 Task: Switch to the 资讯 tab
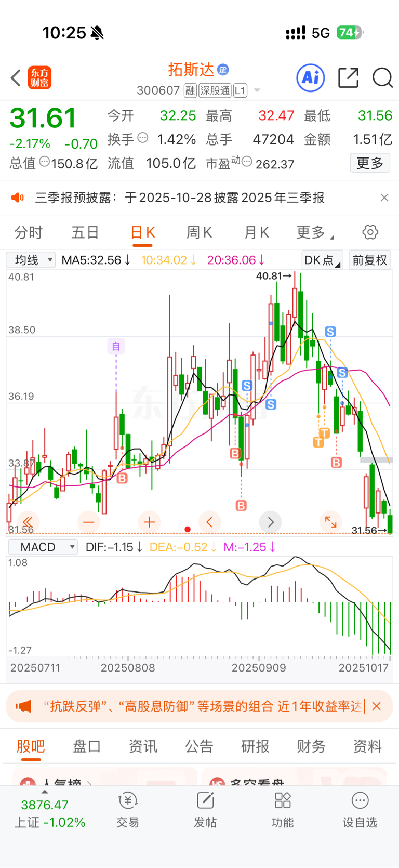tap(143, 746)
